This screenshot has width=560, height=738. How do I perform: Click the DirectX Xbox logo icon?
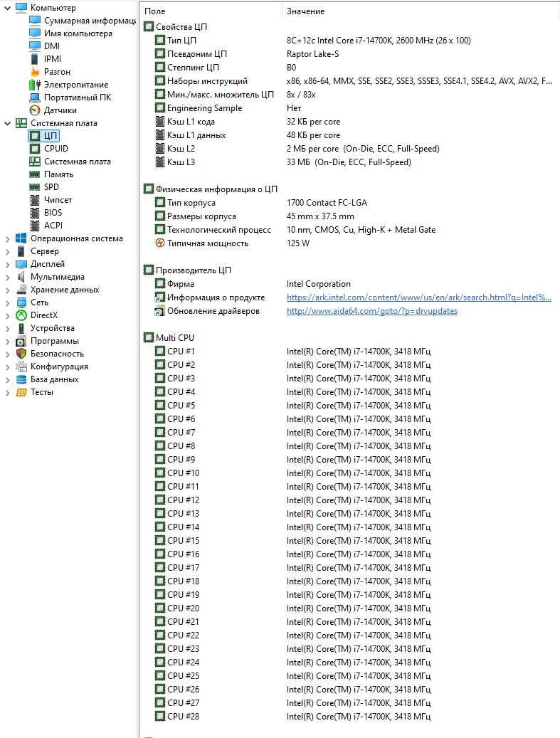click(x=21, y=315)
